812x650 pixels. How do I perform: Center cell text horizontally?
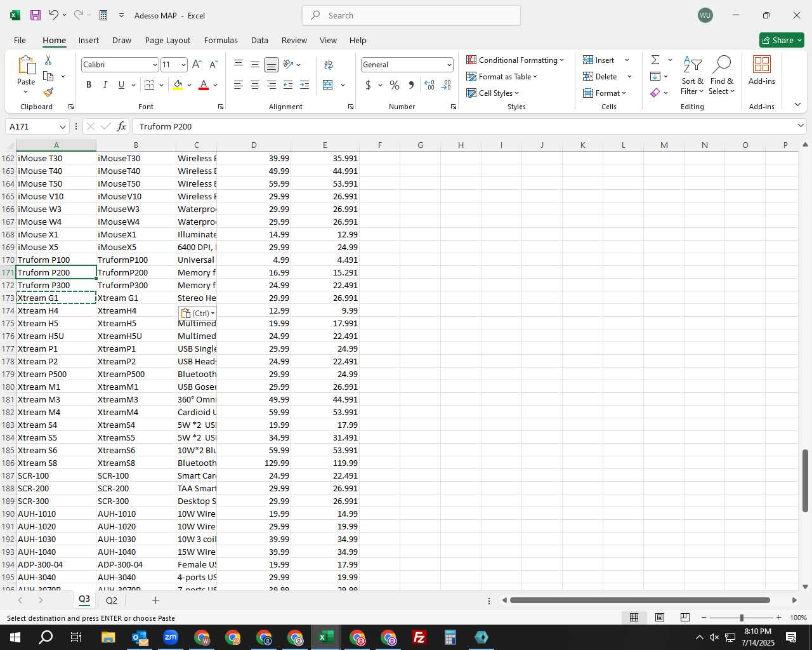coord(255,85)
